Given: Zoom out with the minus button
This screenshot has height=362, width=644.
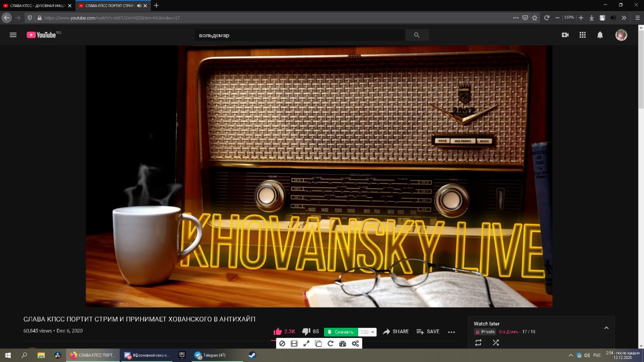Looking at the screenshot, I should coord(557,18).
